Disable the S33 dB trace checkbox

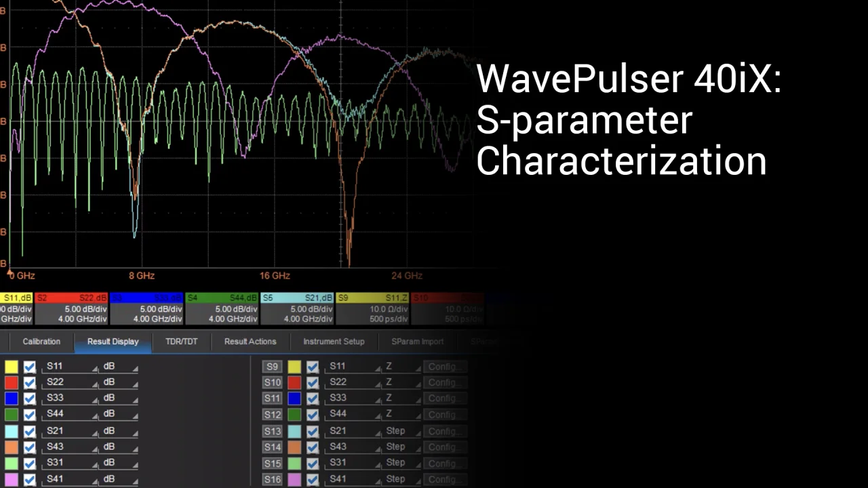[29, 399]
